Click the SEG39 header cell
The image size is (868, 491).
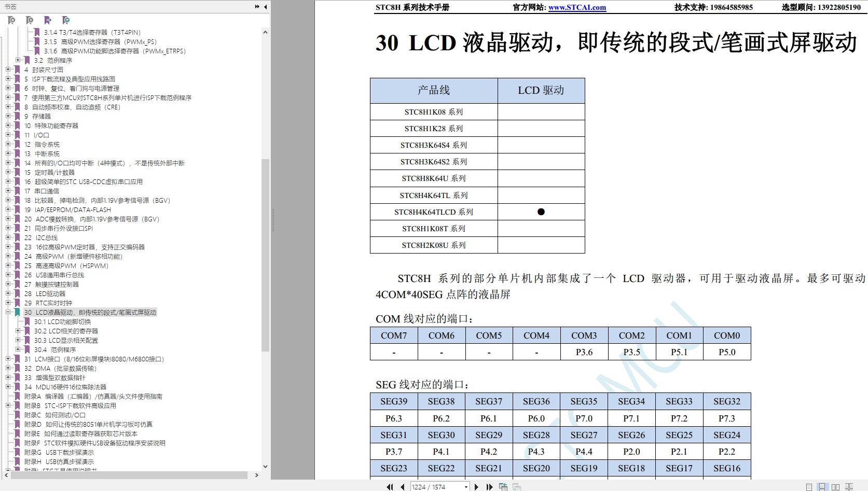[394, 401]
